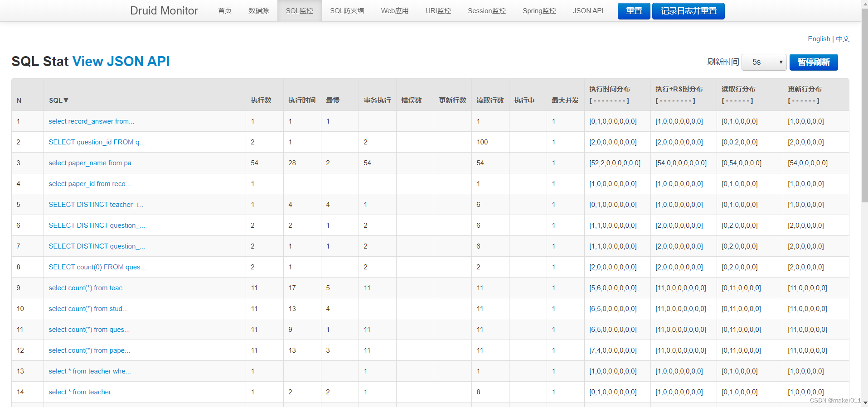Click the N column header
This screenshot has height=407, width=868.
tap(19, 101)
